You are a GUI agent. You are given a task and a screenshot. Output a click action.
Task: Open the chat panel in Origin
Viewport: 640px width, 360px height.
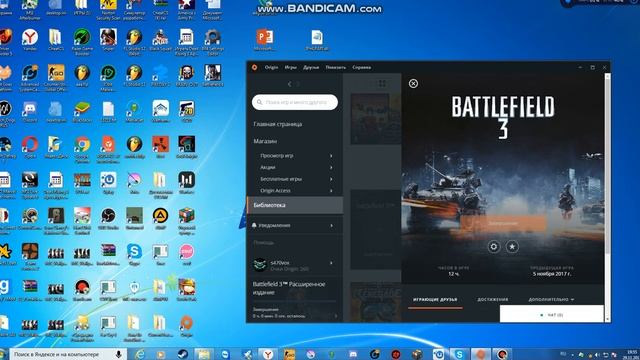click(x=551, y=315)
